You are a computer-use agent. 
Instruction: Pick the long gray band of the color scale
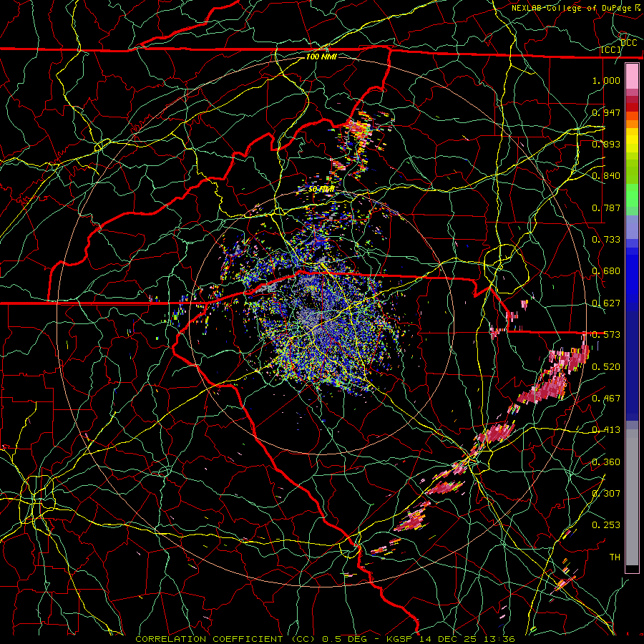(632, 497)
